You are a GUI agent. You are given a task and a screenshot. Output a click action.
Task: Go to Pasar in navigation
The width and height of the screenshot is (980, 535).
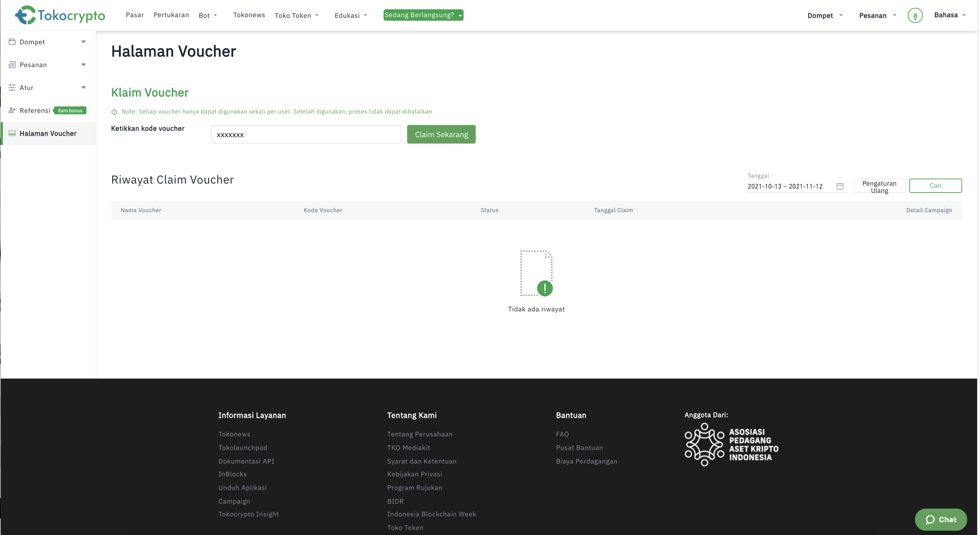[x=135, y=15]
